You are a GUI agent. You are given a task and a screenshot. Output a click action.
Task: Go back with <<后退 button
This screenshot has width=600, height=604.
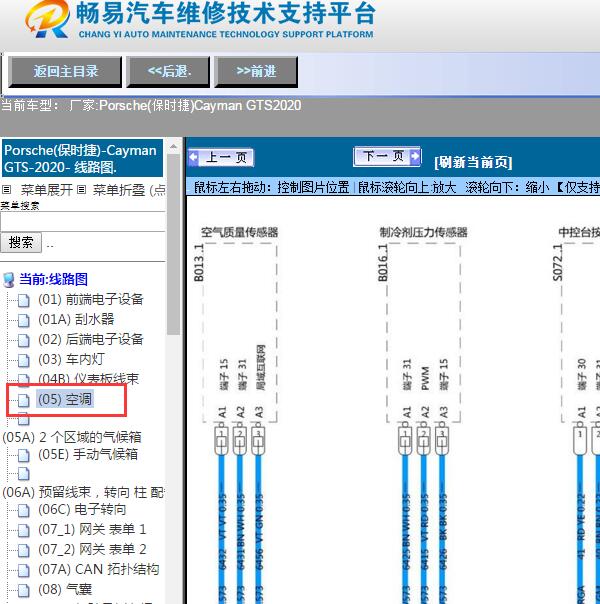point(168,72)
